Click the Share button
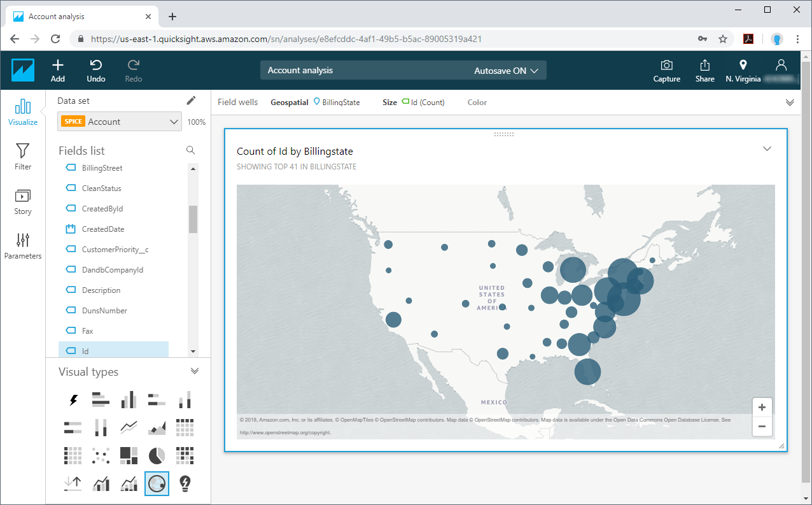Image resolution: width=812 pixels, height=505 pixels. [x=704, y=70]
